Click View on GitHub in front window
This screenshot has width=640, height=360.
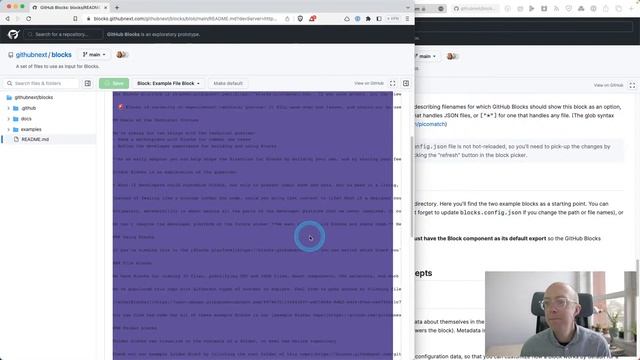point(369,83)
